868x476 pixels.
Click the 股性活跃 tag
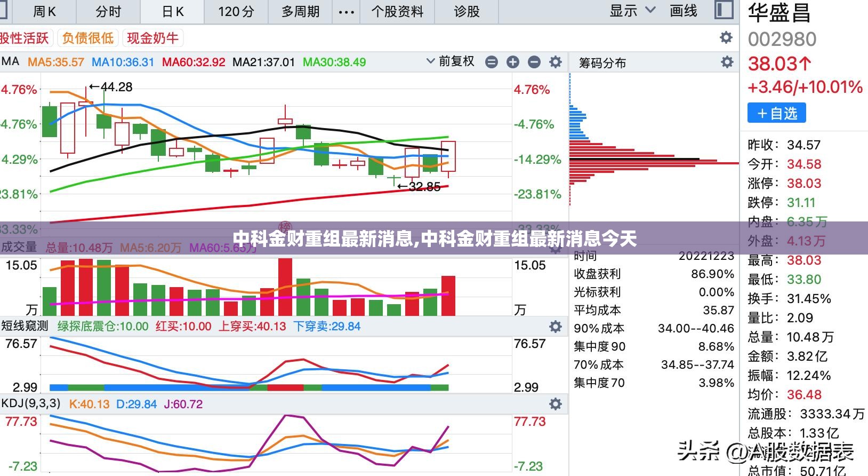coord(24,38)
